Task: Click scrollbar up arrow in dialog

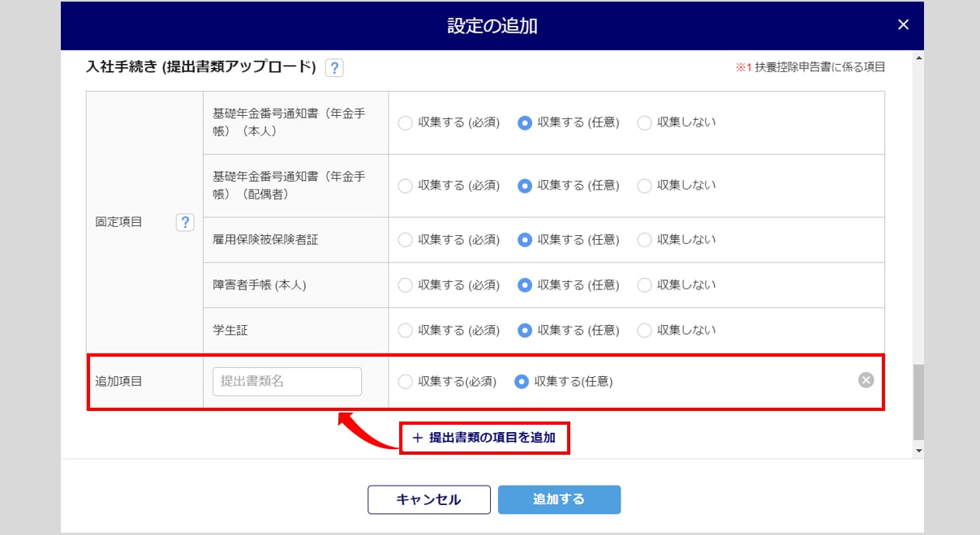Action: point(918,58)
